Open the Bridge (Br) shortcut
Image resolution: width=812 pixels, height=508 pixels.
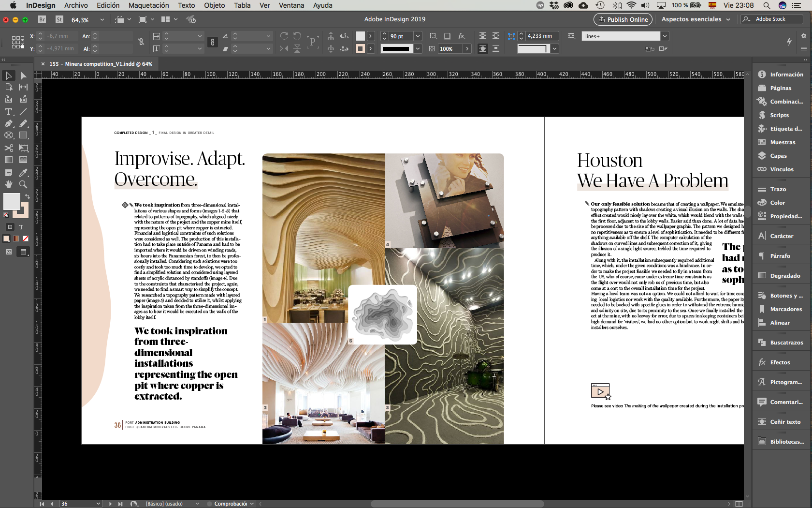[42, 19]
